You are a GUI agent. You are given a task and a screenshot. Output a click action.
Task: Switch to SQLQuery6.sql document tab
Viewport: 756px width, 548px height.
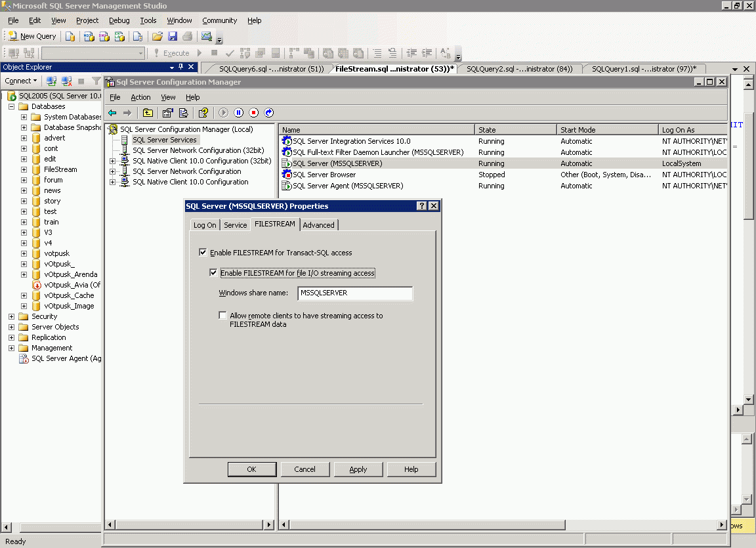point(271,69)
